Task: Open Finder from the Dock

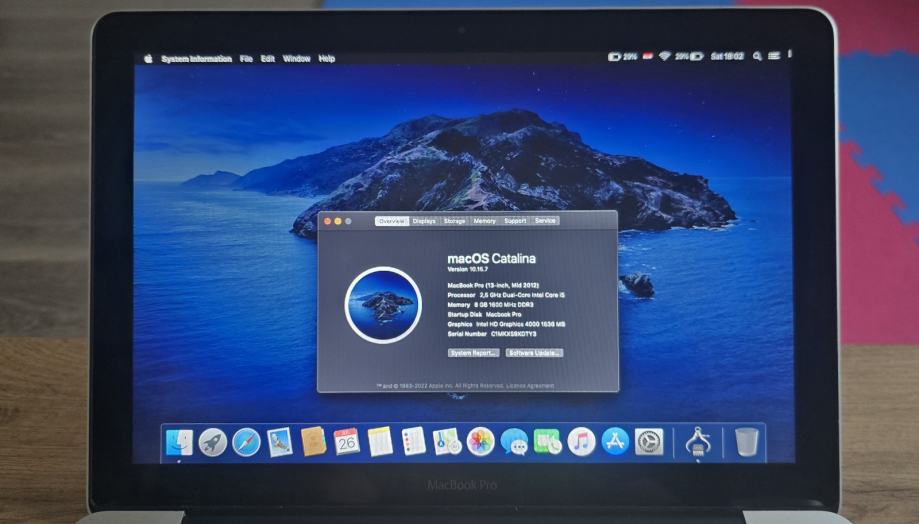Action: coord(179,442)
